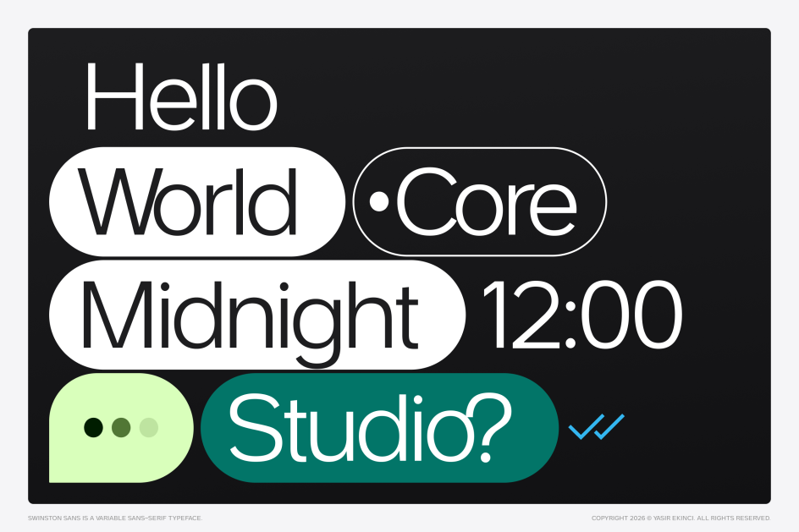The width and height of the screenshot is (799, 532).
Task: Click the Yasir Ekinci copyright notice
Action: 681,518
